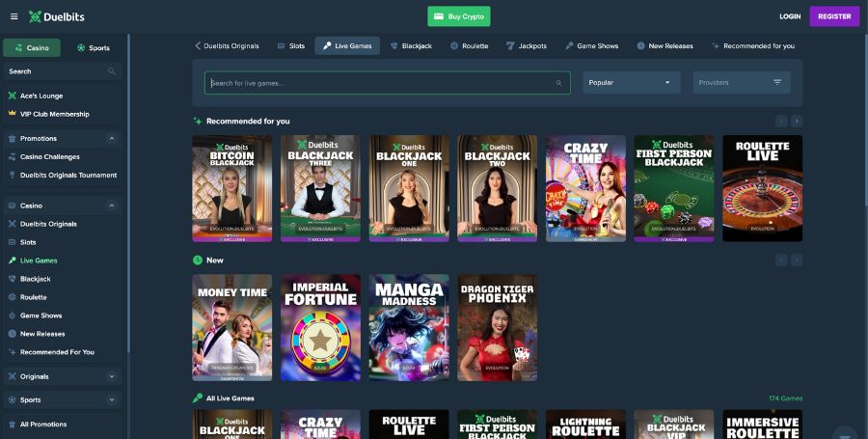
Task: Open the hamburger menu icon
Action: 14,16
